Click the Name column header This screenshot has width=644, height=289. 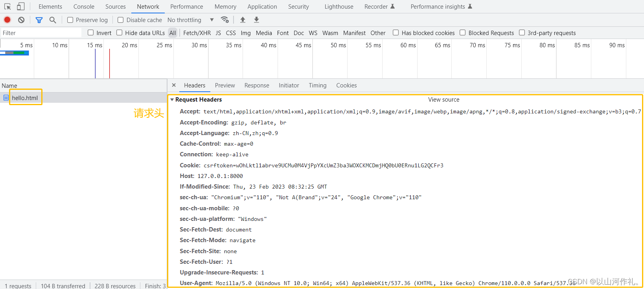click(9, 85)
